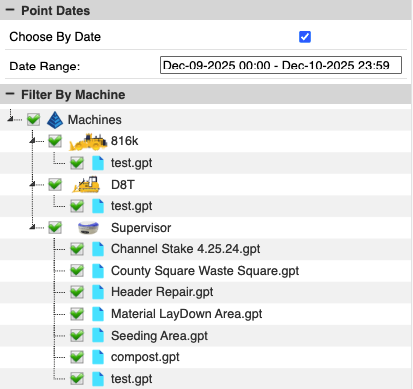The height and width of the screenshot is (389, 413).
Task: Click file icon of test.gpt under 816k
Action: (98, 163)
